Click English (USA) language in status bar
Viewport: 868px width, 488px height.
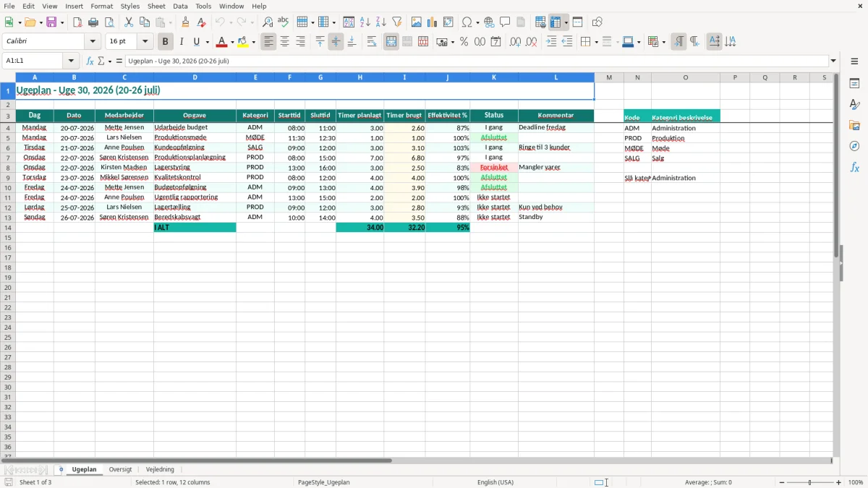tap(495, 482)
